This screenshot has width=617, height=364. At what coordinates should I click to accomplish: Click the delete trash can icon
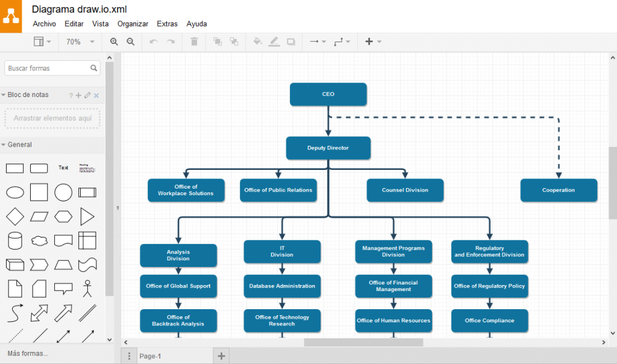(194, 42)
